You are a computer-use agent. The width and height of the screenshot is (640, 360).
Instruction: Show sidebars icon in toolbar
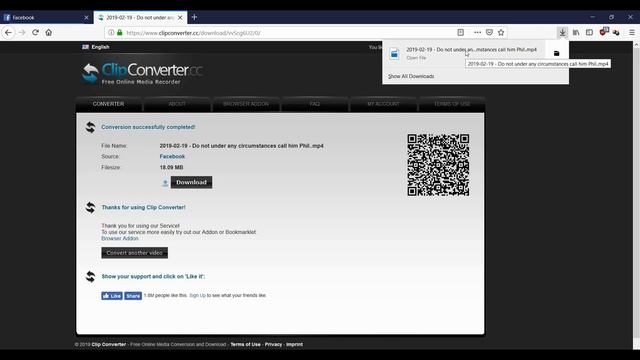tap(589, 32)
